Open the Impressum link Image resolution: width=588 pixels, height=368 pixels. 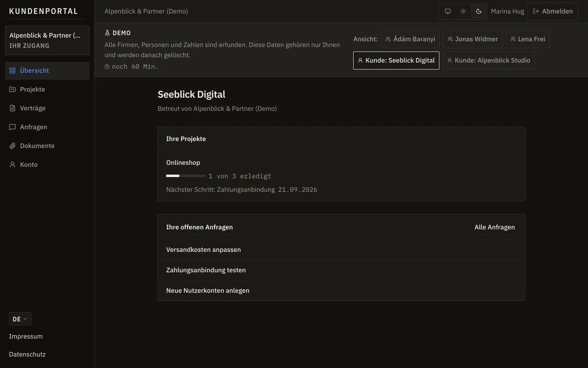coord(26,337)
